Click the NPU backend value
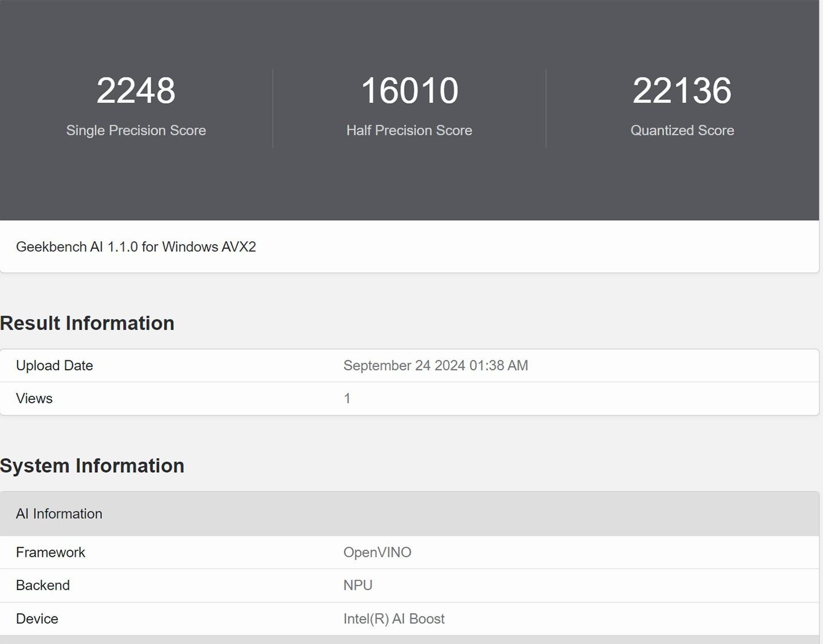 click(358, 586)
